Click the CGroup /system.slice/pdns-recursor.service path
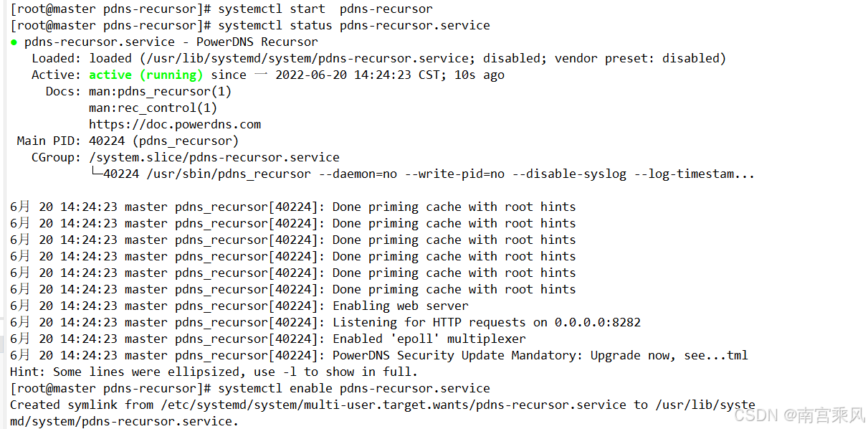The width and height of the screenshot is (868, 429). pos(214,157)
